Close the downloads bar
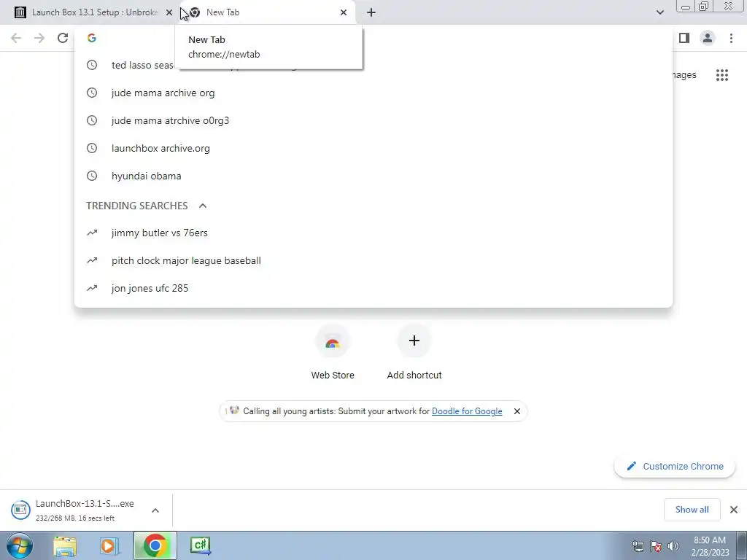 click(x=734, y=510)
